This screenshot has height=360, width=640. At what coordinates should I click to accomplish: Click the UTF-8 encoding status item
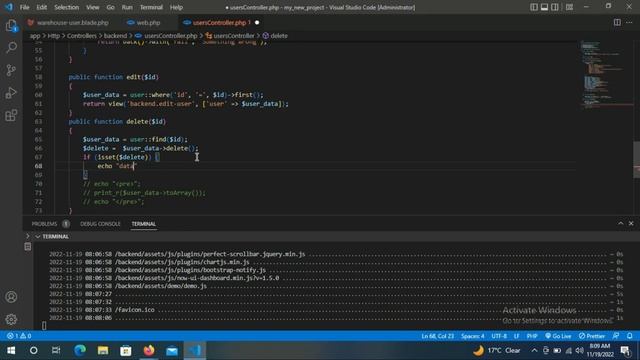pos(499,336)
